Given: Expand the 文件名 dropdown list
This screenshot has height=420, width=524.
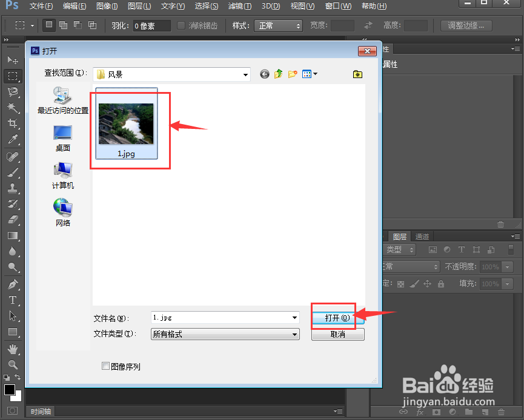Looking at the screenshot, I should click(295, 318).
